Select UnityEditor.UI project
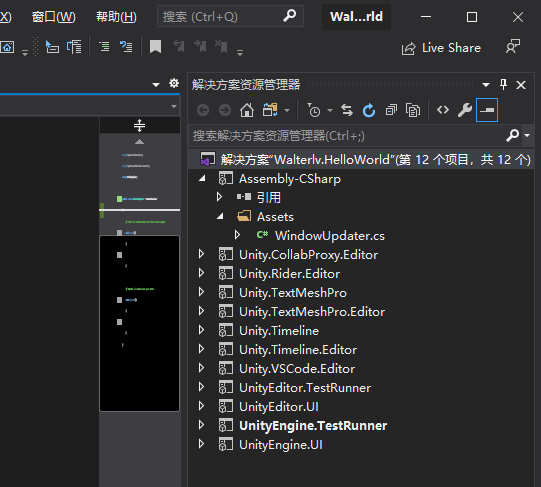541x487 pixels. tap(279, 407)
